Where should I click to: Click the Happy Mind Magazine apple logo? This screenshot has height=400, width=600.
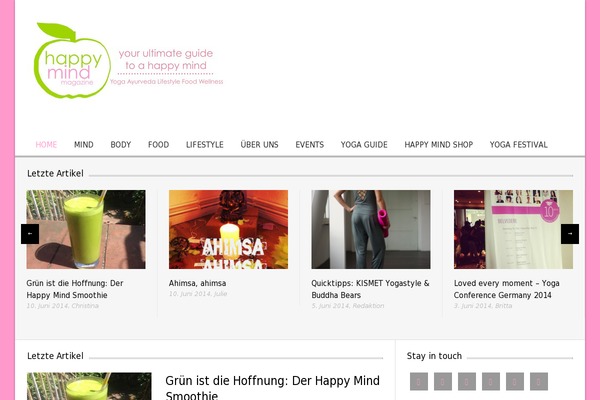(x=72, y=60)
